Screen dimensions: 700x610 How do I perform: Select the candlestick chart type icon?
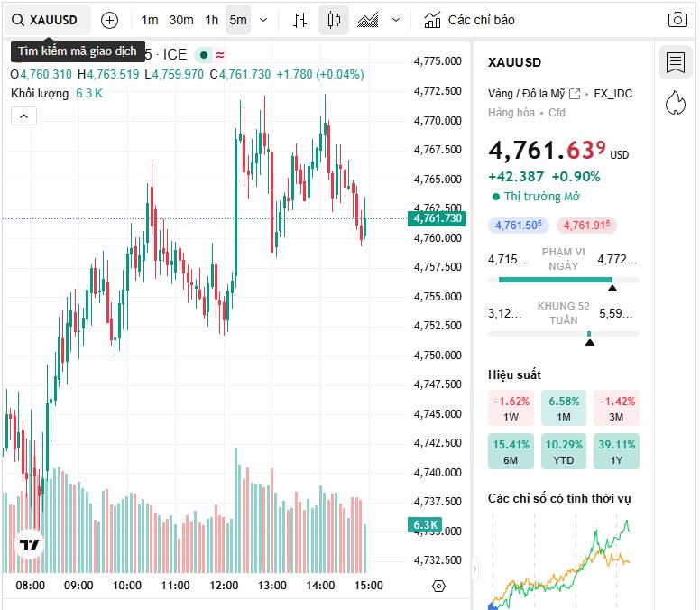[x=334, y=20]
